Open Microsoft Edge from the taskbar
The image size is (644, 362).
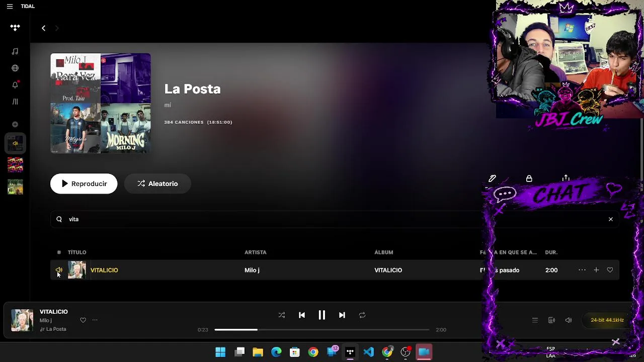[276, 352]
